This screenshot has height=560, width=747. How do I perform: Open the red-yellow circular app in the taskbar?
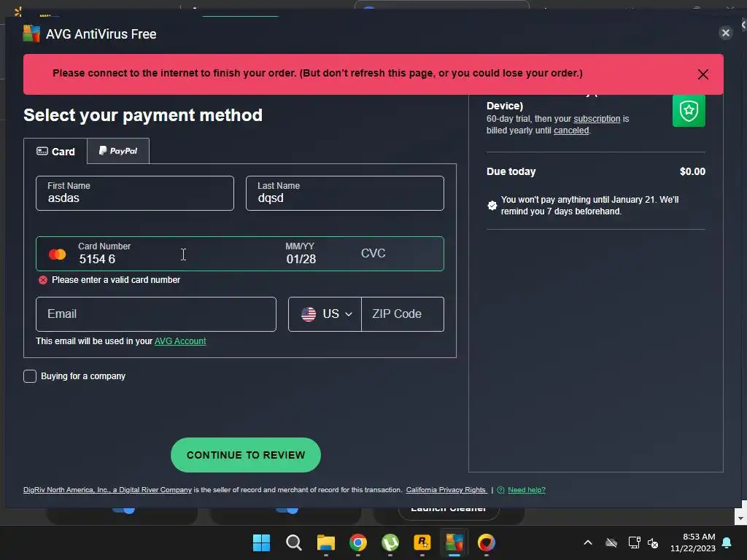tap(487, 542)
